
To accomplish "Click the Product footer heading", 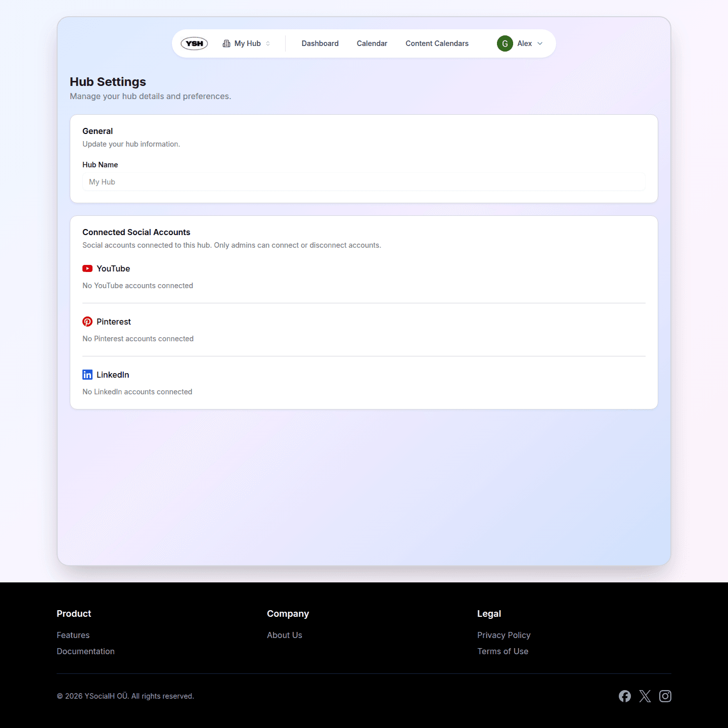I will click(74, 613).
